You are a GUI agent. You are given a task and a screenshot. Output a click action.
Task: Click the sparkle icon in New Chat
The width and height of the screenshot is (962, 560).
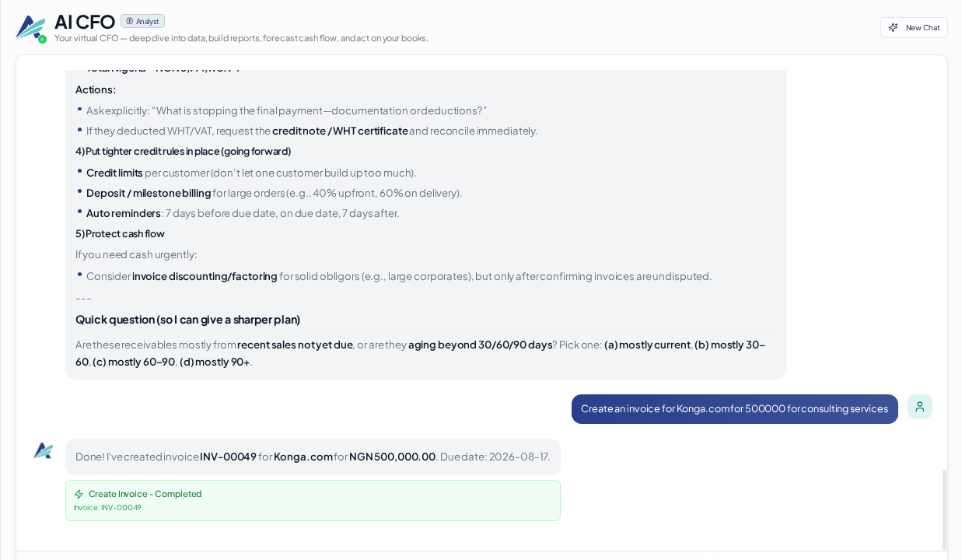coord(894,27)
